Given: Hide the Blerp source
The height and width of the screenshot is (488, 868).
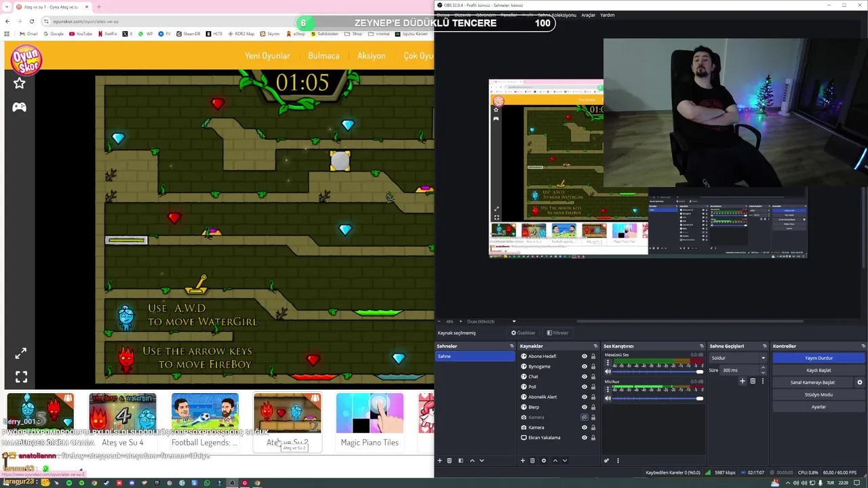Looking at the screenshot, I should (584, 407).
